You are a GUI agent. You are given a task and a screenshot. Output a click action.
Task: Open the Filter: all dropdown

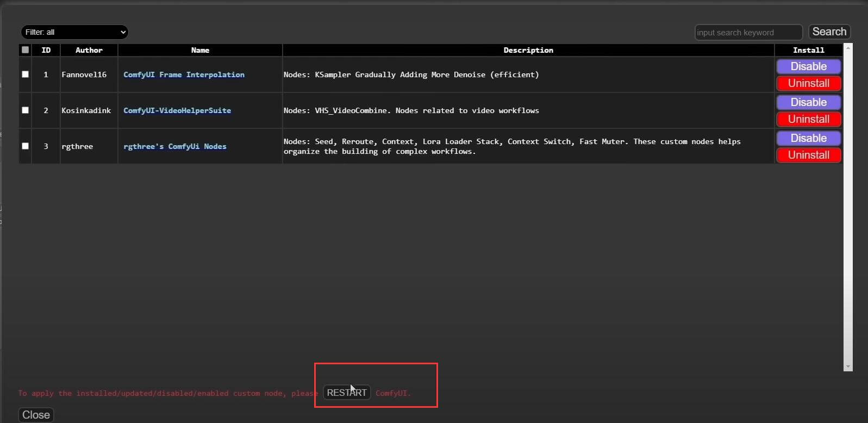pos(74,32)
